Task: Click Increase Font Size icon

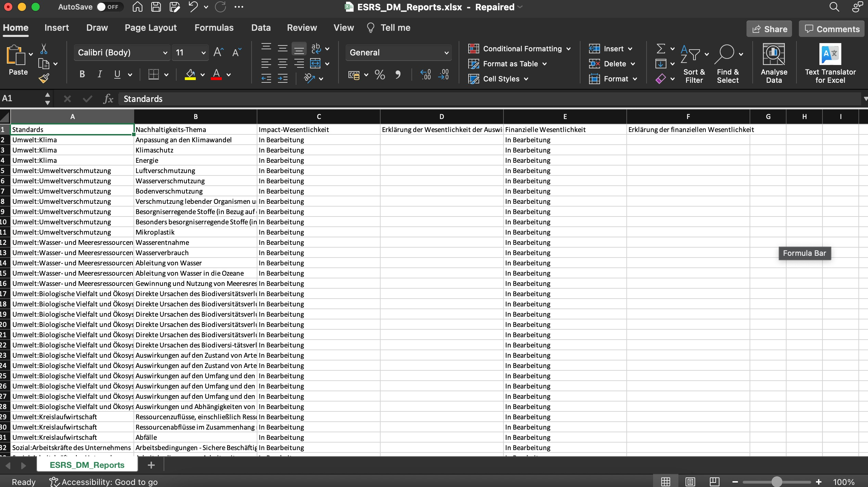Action: (218, 52)
